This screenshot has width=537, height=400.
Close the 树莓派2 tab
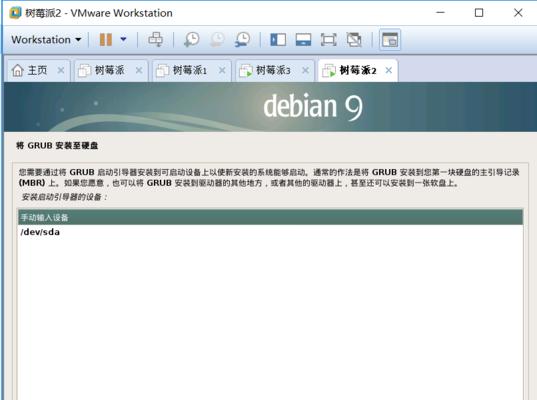[389, 70]
